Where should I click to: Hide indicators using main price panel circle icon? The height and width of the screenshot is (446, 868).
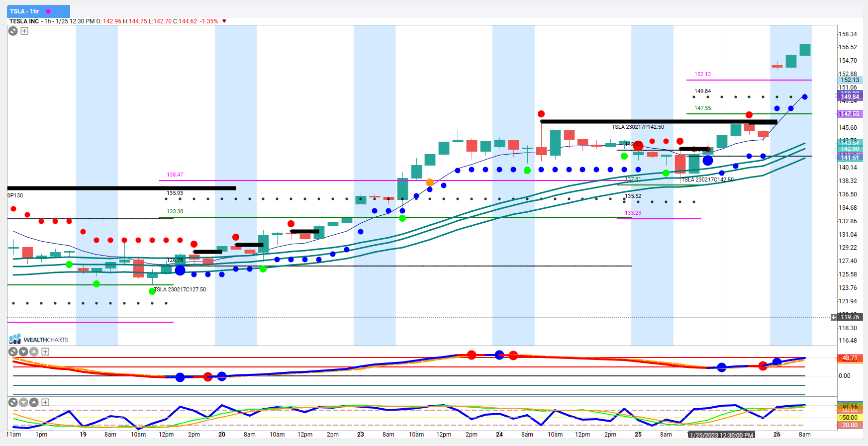(13, 31)
